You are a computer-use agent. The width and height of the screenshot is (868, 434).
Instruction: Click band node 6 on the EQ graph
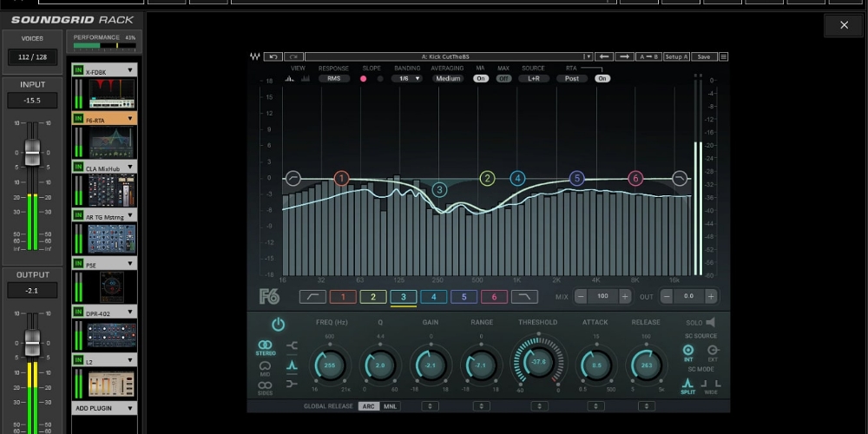point(635,178)
